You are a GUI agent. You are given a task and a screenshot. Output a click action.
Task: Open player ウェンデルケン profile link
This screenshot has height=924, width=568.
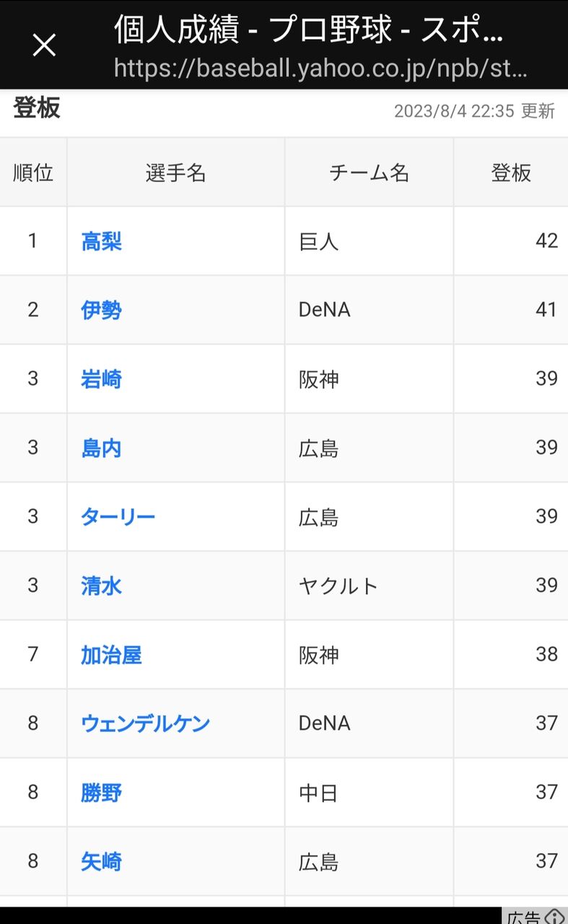(x=145, y=723)
